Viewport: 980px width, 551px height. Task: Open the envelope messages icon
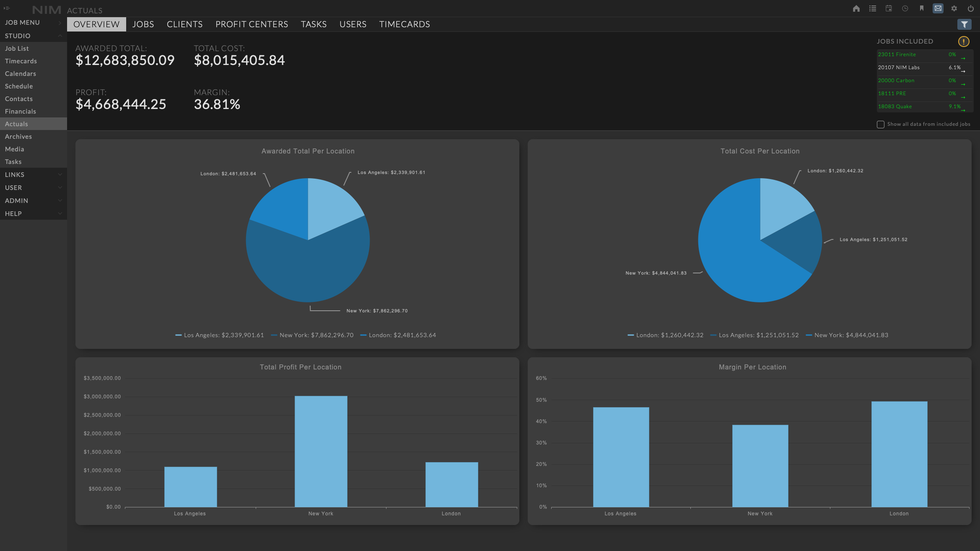(938, 8)
